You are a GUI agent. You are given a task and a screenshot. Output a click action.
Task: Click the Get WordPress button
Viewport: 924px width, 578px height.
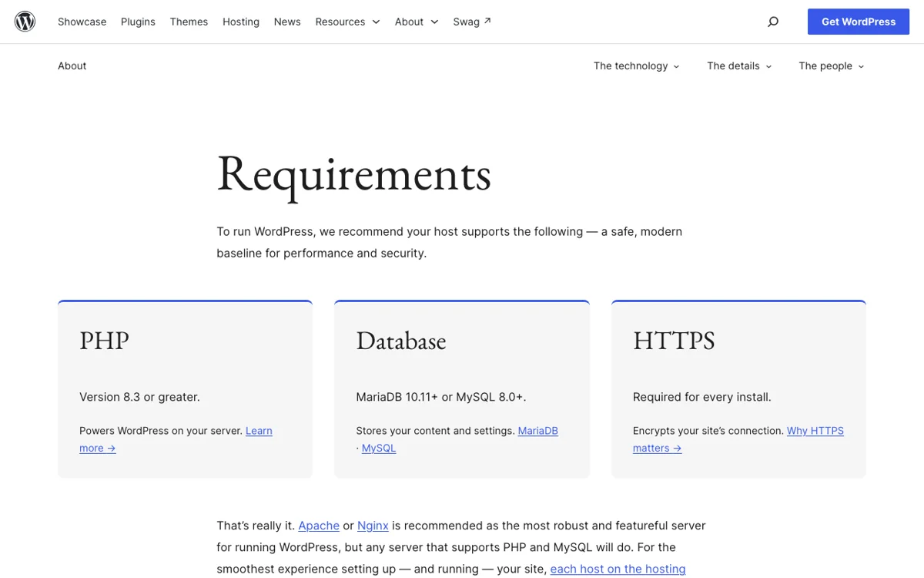click(859, 22)
